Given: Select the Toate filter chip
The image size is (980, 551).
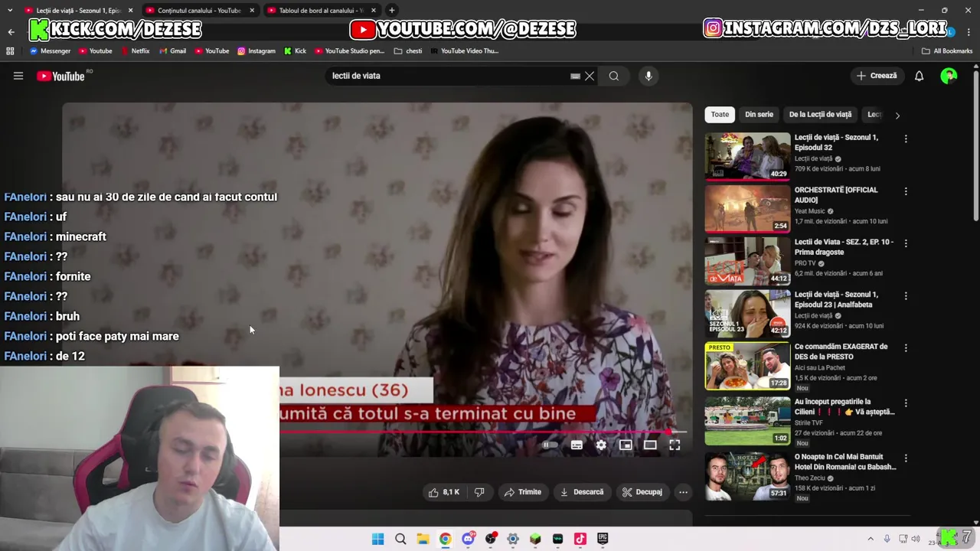Looking at the screenshot, I should click(x=720, y=115).
